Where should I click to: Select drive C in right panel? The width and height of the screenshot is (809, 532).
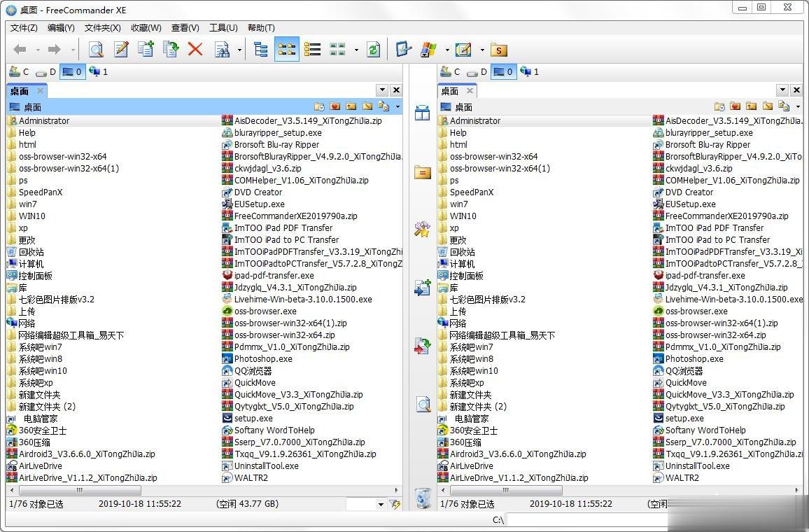tap(451, 71)
